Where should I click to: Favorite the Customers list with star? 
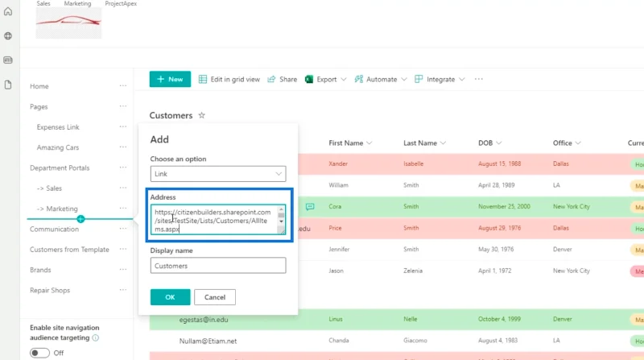(202, 115)
